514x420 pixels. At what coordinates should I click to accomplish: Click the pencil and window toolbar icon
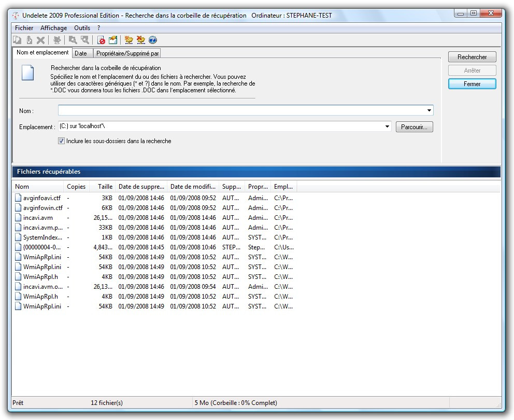(x=113, y=40)
